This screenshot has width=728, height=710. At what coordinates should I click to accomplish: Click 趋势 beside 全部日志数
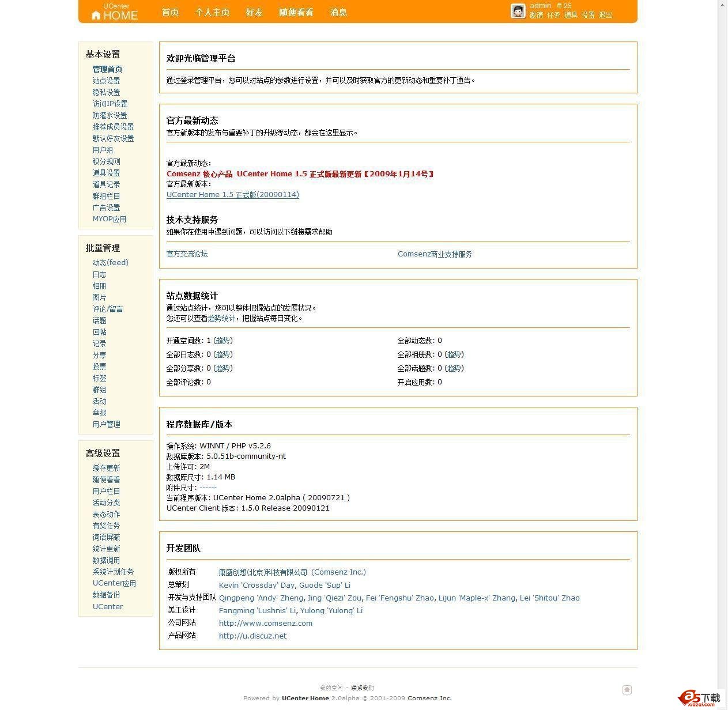[x=222, y=354]
